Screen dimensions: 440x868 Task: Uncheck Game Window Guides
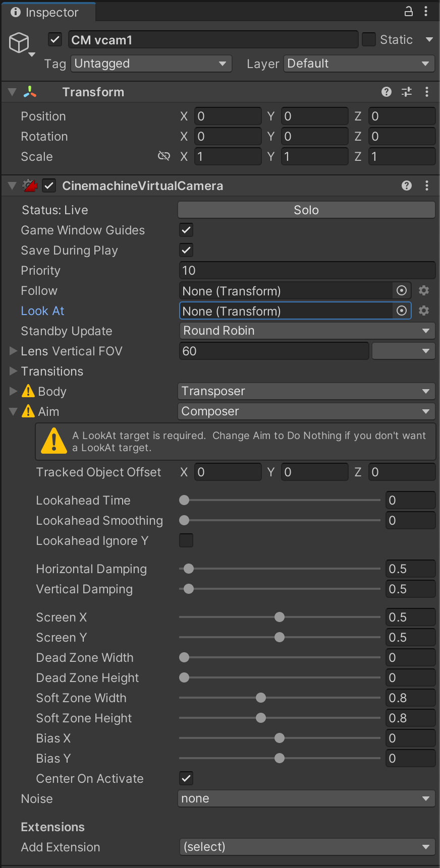point(186,230)
